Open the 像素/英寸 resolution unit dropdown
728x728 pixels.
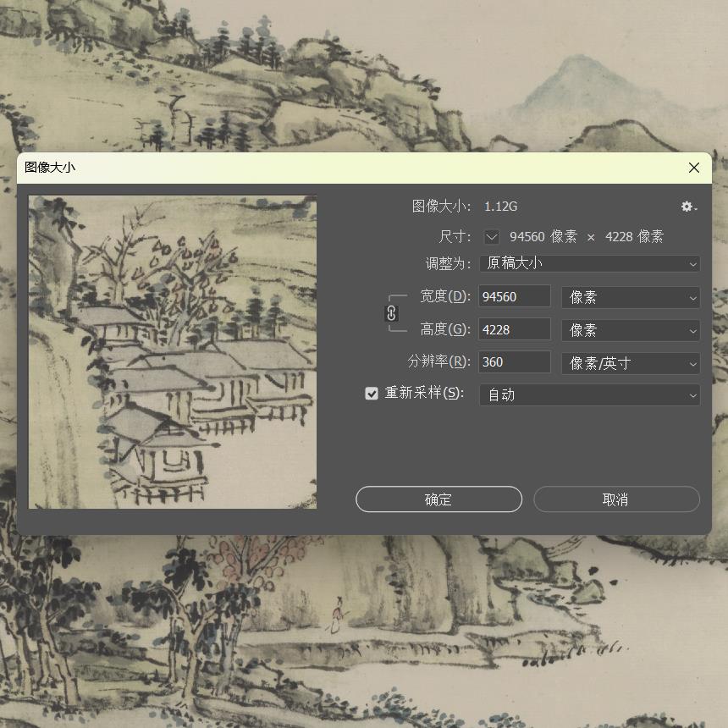(x=631, y=363)
